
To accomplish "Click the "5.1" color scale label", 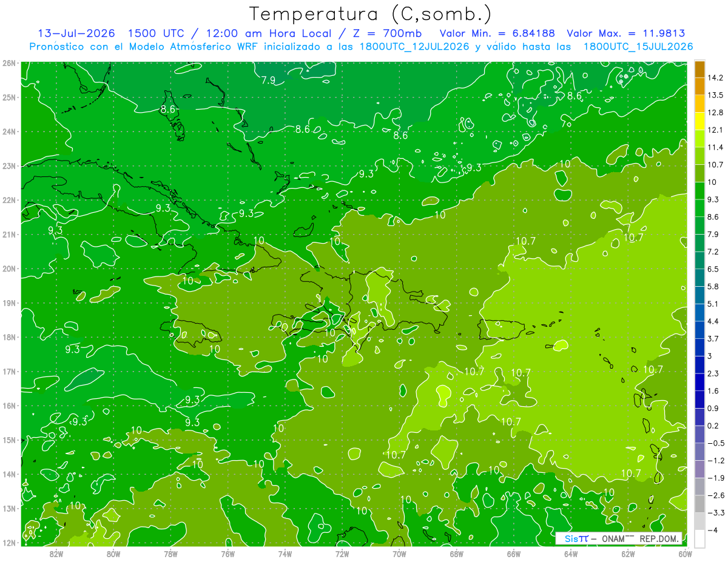I will [713, 304].
